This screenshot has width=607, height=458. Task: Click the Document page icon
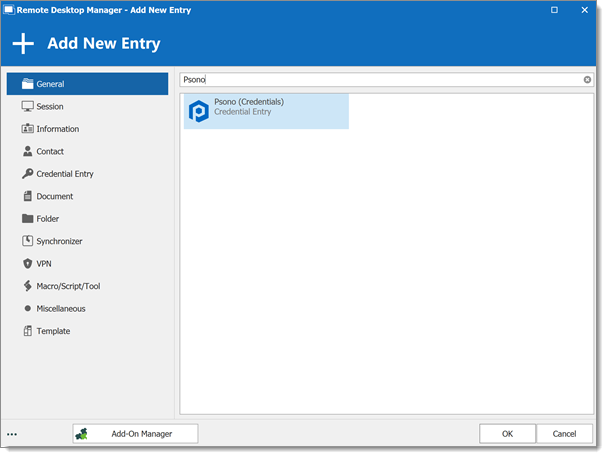click(27, 196)
